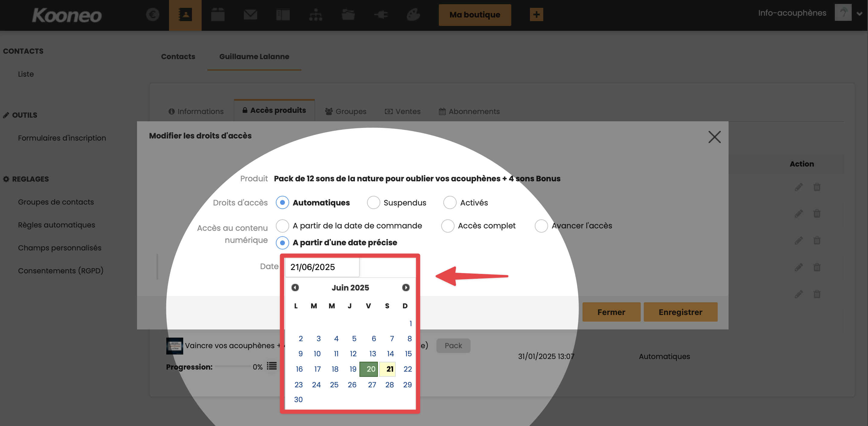Viewport: 868px width, 426px height.
Task: Open the plug integrations icon
Action: coord(381,15)
